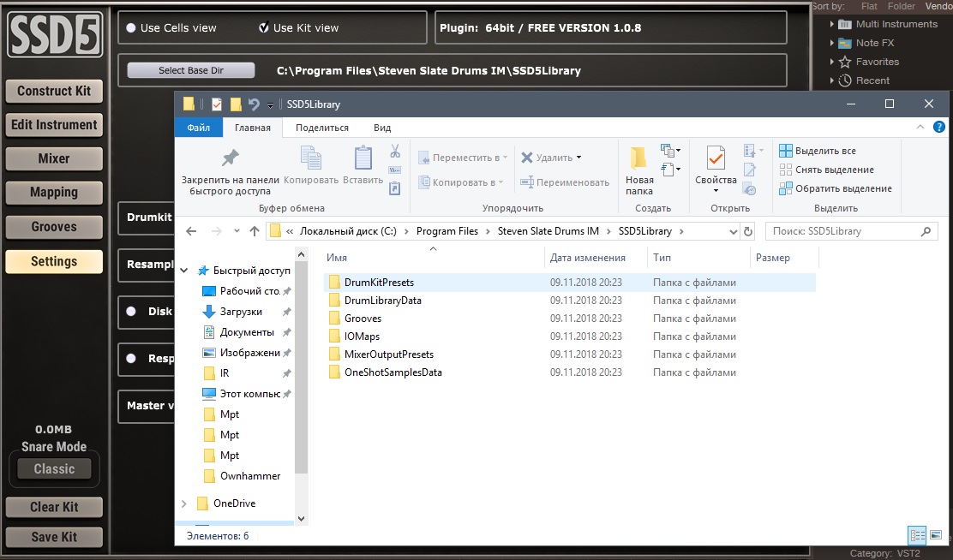Click Снять выделение deselect option

[x=826, y=170]
